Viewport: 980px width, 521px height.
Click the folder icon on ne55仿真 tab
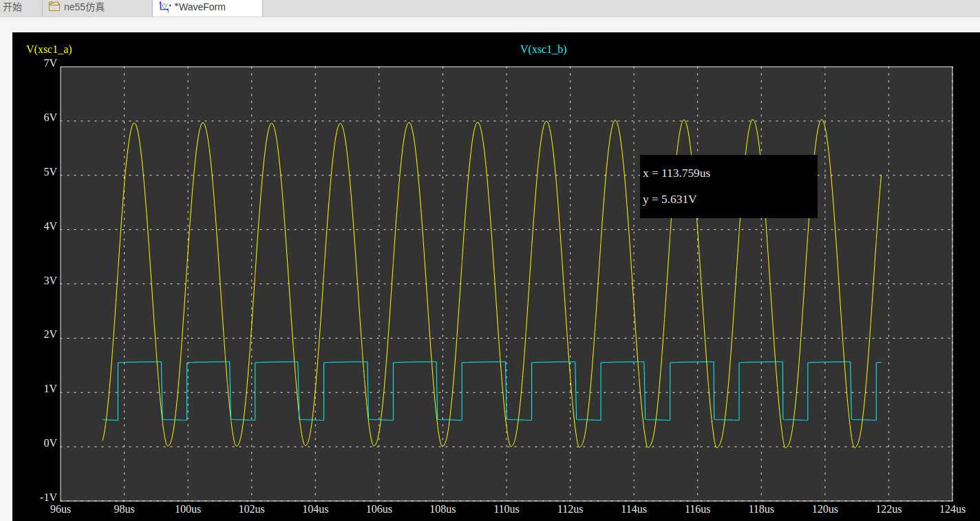[54, 7]
